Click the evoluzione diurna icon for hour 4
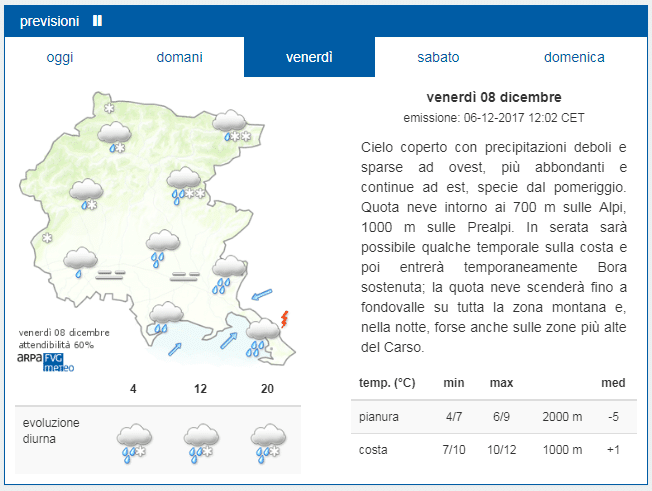The height and width of the screenshot is (491, 652). tap(134, 440)
